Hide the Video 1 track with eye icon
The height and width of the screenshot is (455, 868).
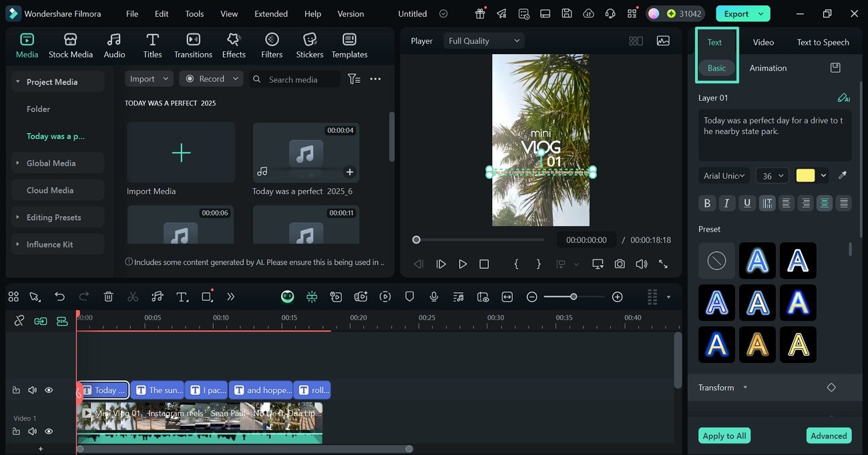pyautogui.click(x=49, y=432)
